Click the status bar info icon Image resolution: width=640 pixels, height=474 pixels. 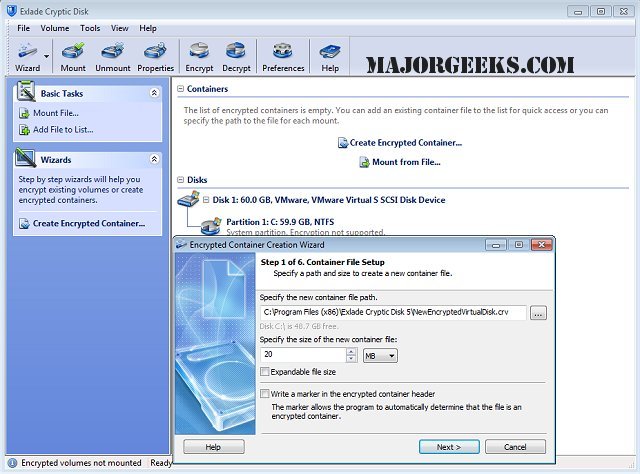coord(12,463)
